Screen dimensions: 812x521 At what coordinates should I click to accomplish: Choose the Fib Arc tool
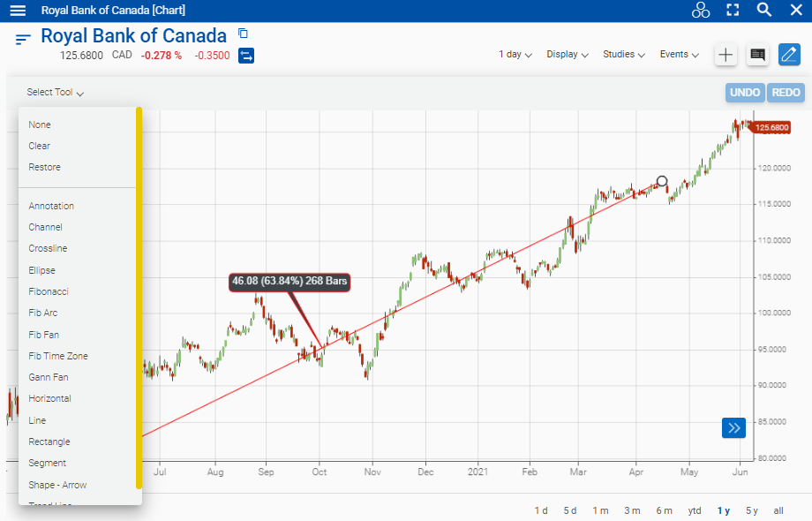[x=77, y=313]
